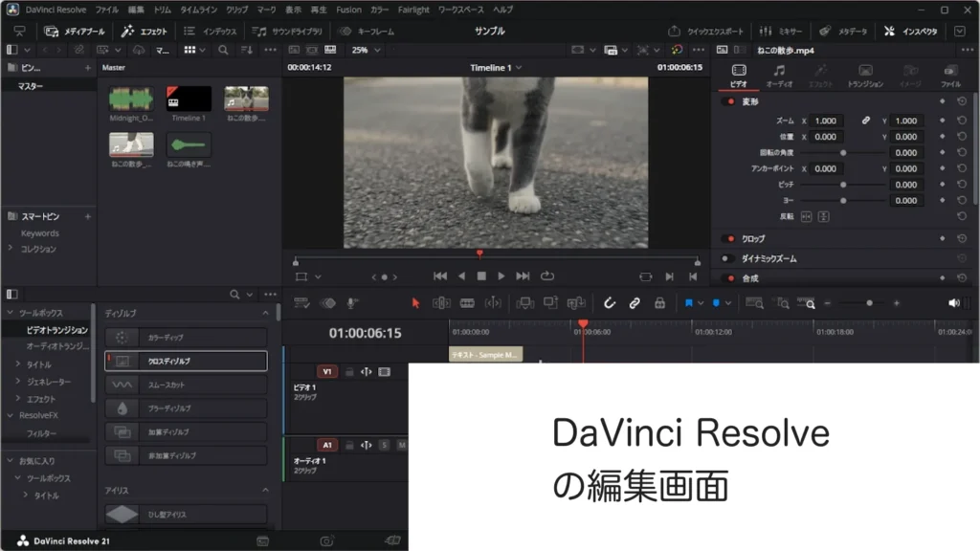Select the selection mode arrow tool
Viewport: 980px width, 551px height.
[415, 303]
